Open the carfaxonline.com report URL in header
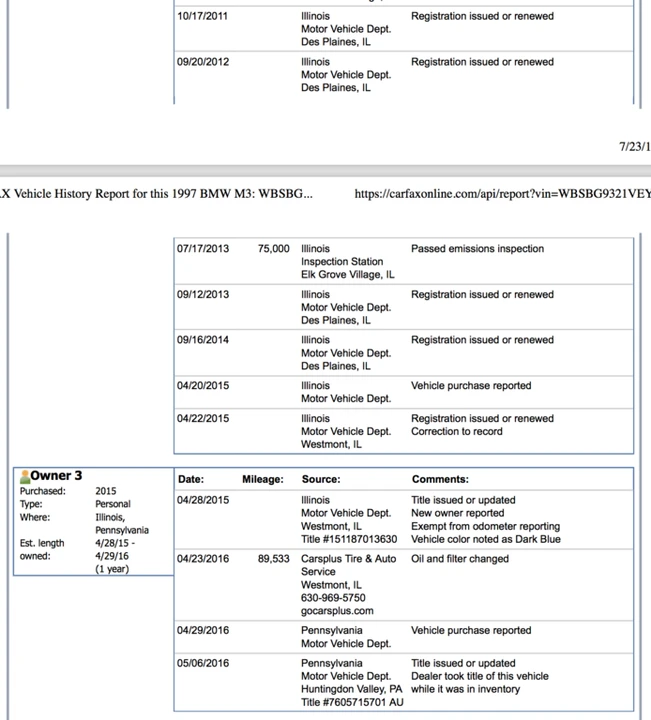 pos(503,194)
